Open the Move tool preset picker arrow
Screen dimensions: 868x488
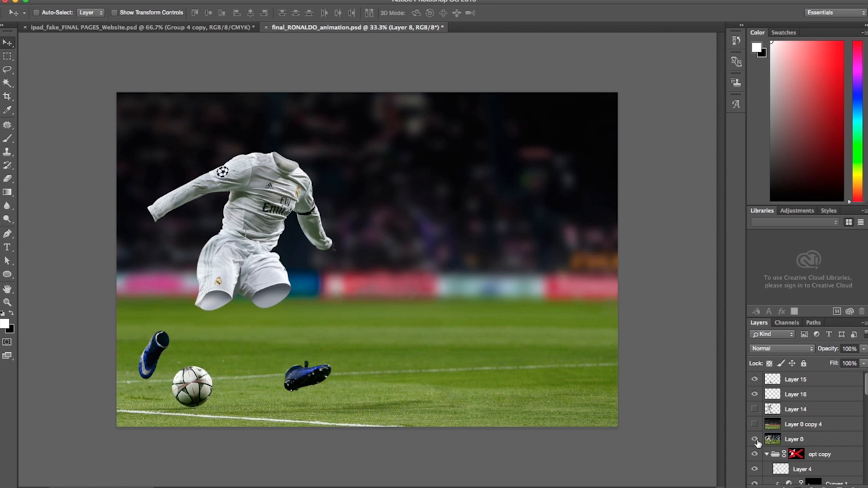pos(24,13)
